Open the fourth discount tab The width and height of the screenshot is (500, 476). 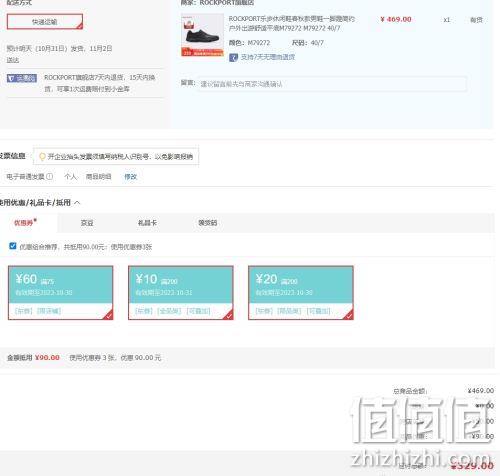tap(207, 223)
